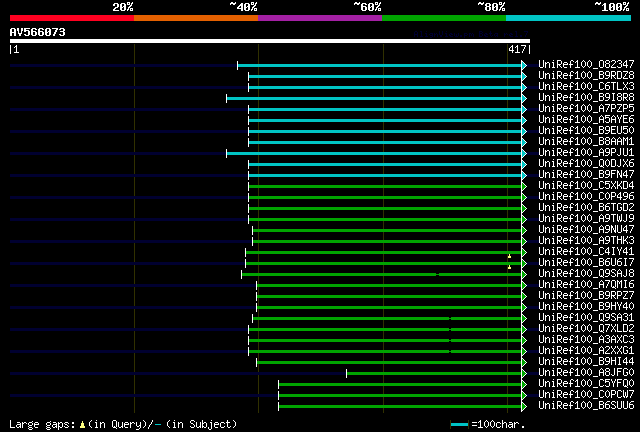Open hit UniRef100_O82347
640x432 pixels.
pyautogui.click(x=586, y=64)
